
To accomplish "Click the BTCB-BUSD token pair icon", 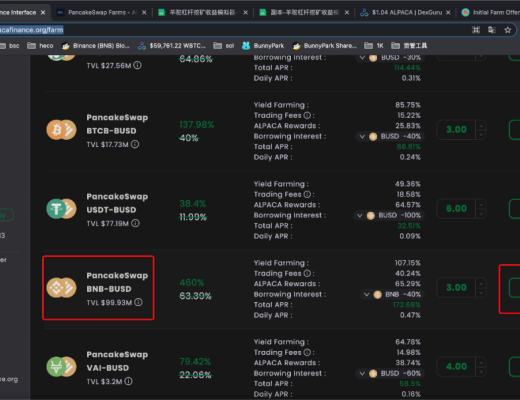I will tap(61, 130).
